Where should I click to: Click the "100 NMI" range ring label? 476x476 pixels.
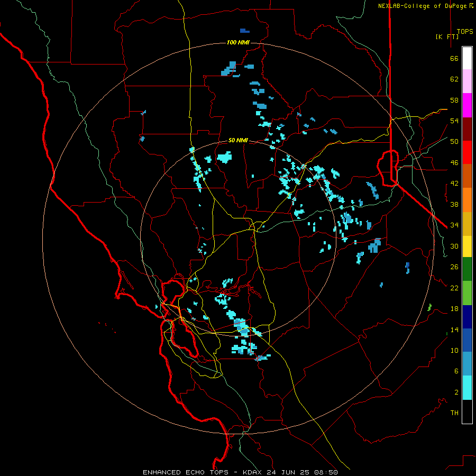pyautogui.click(x=238, y=42)
